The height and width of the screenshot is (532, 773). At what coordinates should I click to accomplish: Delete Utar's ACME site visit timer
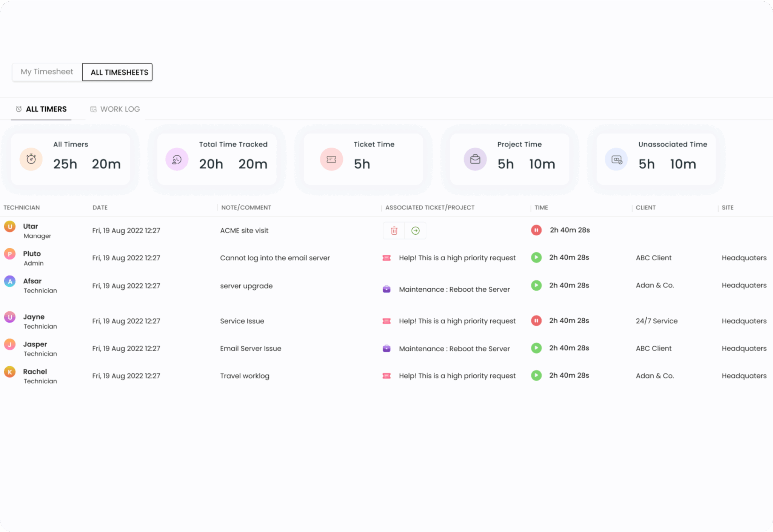pyautogui.click(x=394, y=231)
